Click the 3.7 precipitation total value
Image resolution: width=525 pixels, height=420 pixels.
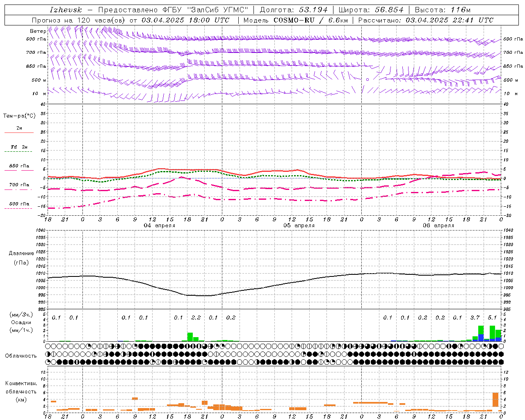(475, 318)
